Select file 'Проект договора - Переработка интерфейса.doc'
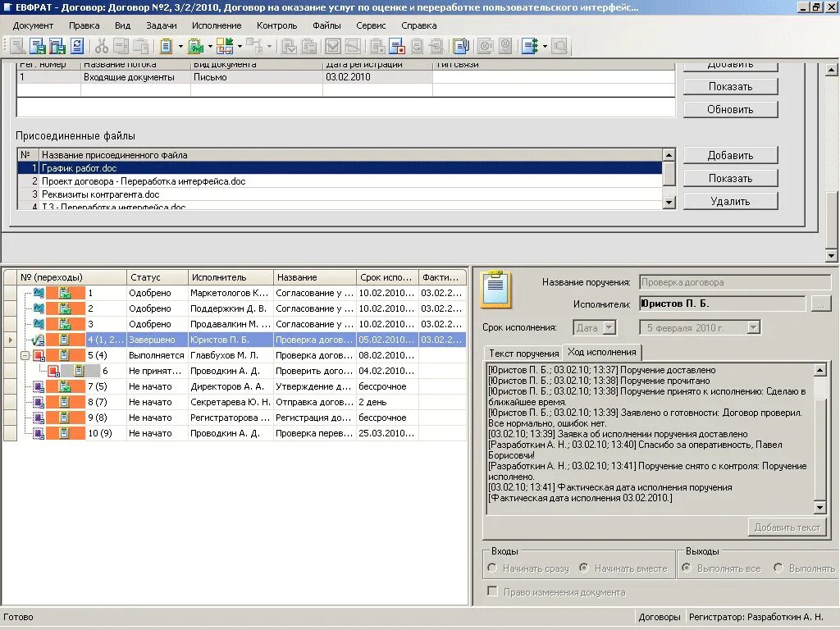The width and height of the screenshot is (840, 630). [340, 181]
